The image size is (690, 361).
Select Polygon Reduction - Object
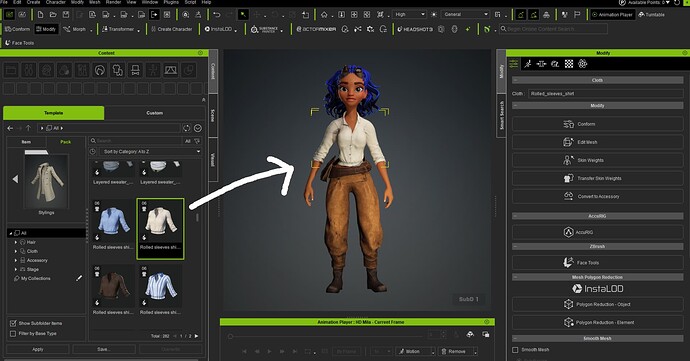click(x=597, y=304)
